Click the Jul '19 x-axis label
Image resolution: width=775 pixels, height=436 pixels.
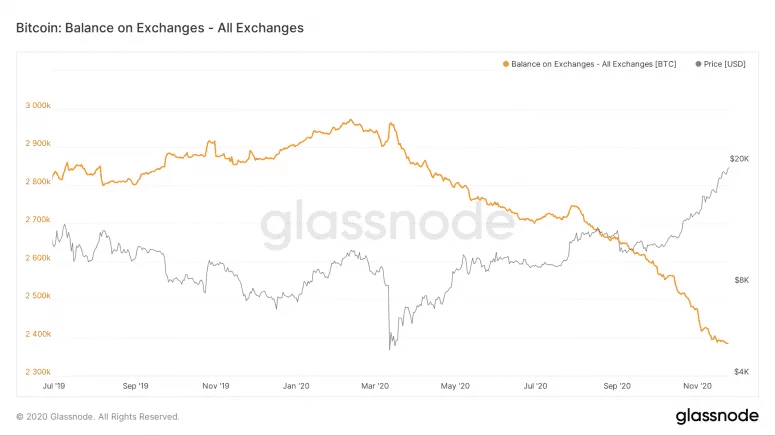point(53,386)
